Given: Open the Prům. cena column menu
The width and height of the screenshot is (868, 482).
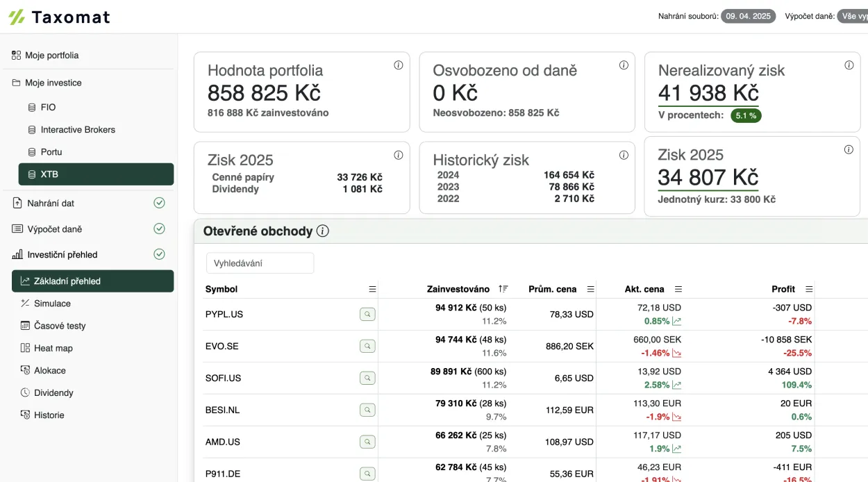Looking at the screenshot, I should pos(590,289).
